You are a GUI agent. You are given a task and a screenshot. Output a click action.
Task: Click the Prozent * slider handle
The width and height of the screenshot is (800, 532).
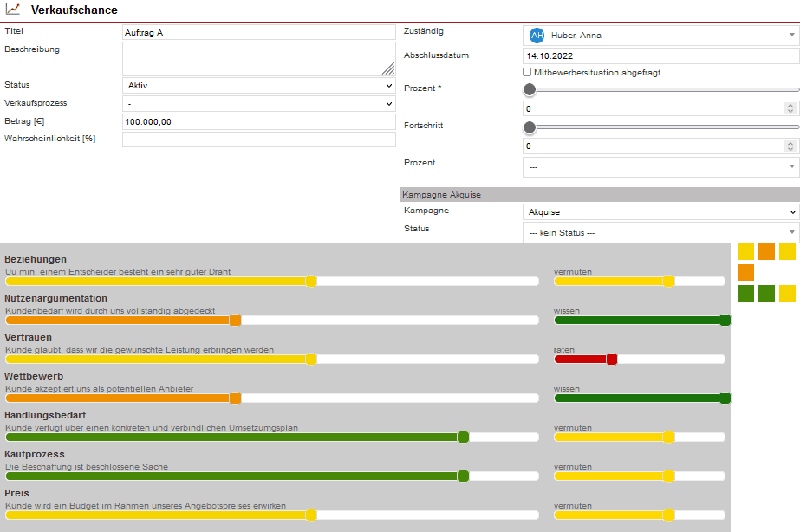coord(530,89)
